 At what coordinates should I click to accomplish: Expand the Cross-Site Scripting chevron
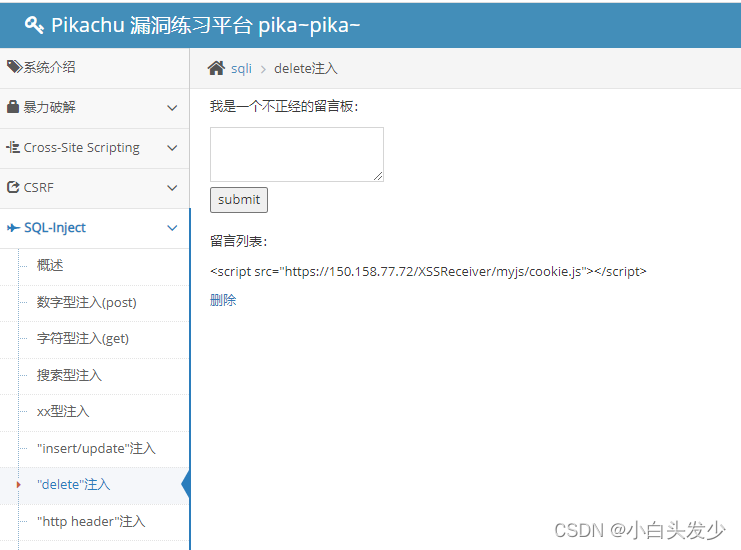click(172, 148)
